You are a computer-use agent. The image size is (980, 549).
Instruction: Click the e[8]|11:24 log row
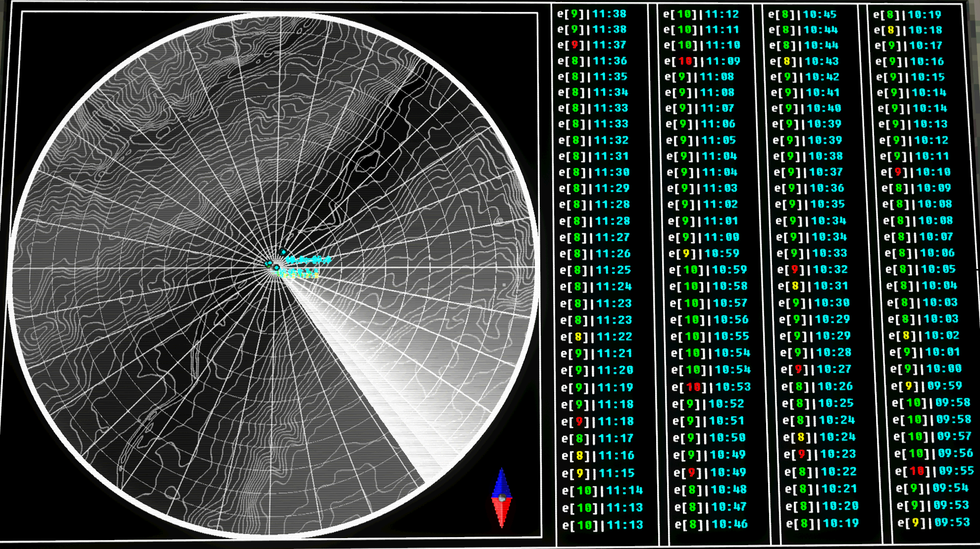596,286
